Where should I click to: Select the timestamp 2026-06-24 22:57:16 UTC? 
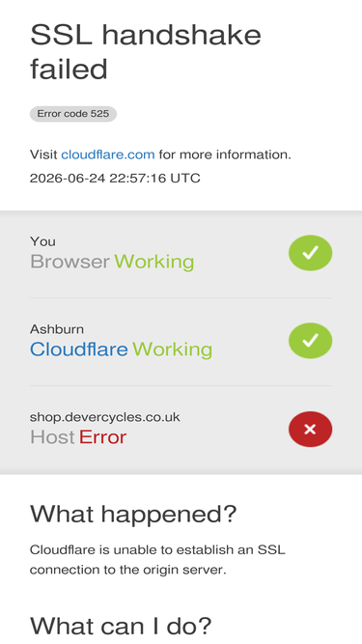[115, 179]
